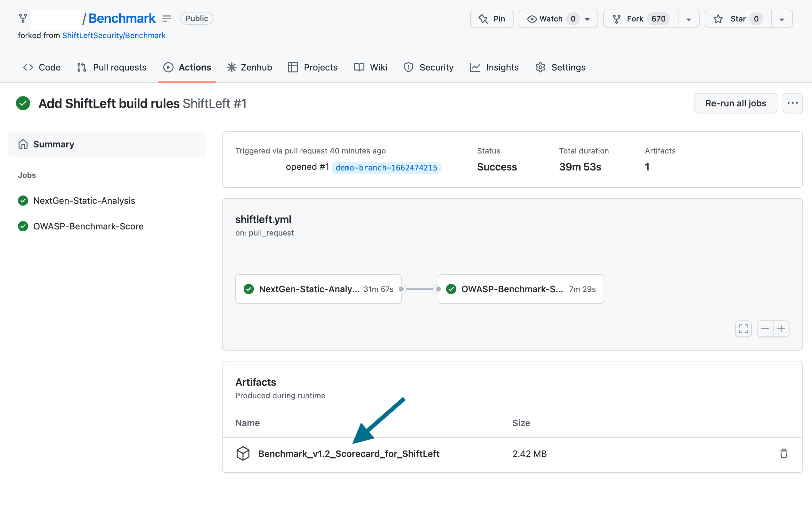Open repository Settings tab
The width and height of the screenshot is (812, 521).
pyautogui.click(x=560, y=67)
